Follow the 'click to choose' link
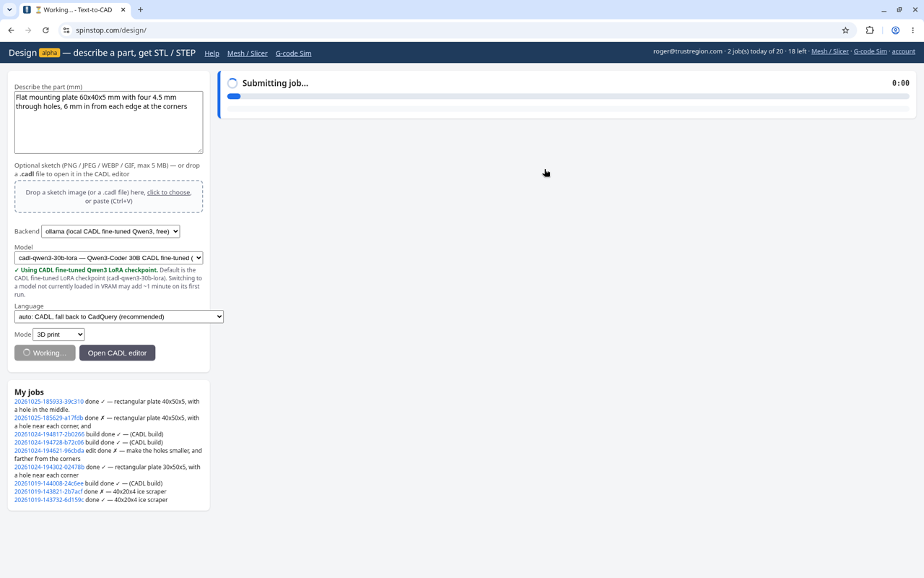This screenshot has height=578, width=924. coord(169,192)
